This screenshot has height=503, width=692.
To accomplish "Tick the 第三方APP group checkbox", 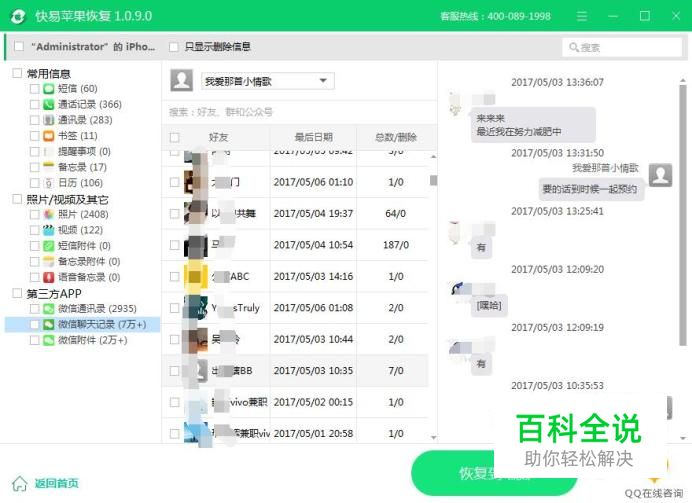I will [x=17, y=293].
